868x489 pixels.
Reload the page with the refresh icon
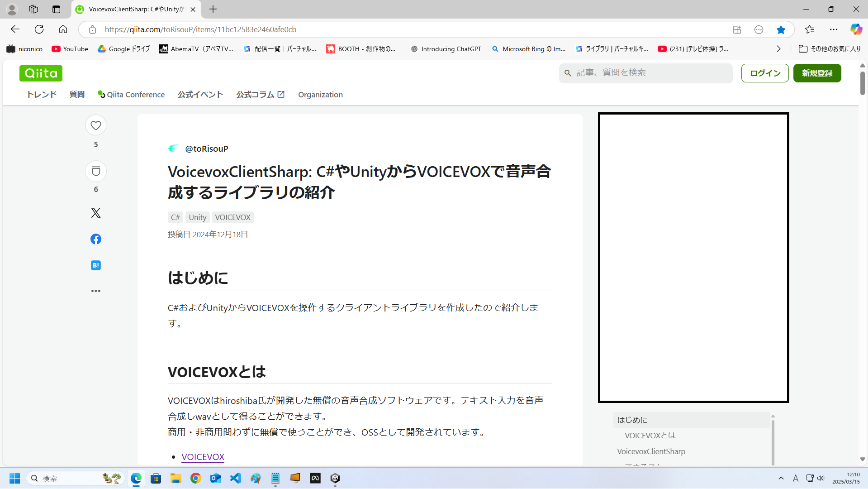point(39,29)
